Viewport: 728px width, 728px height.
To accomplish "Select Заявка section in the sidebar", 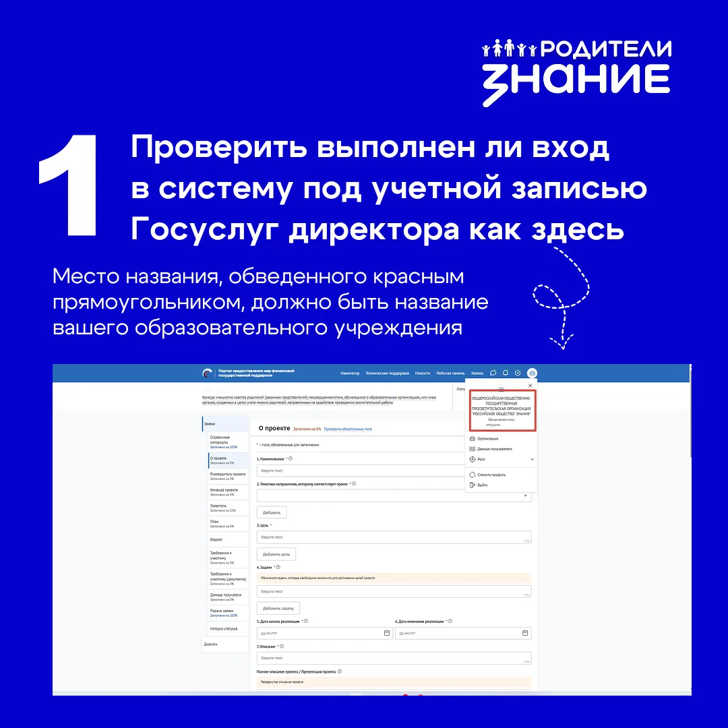I will click(x=226, y=424).
